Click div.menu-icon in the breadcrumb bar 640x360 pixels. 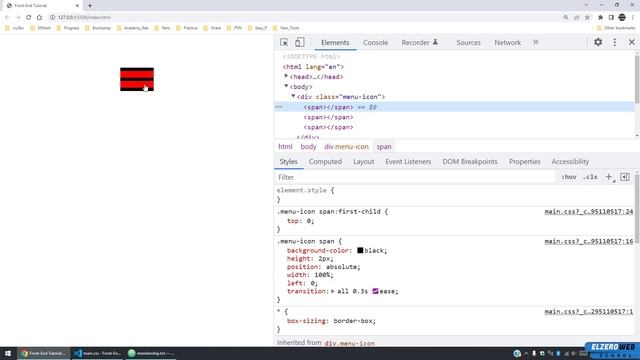346,147
